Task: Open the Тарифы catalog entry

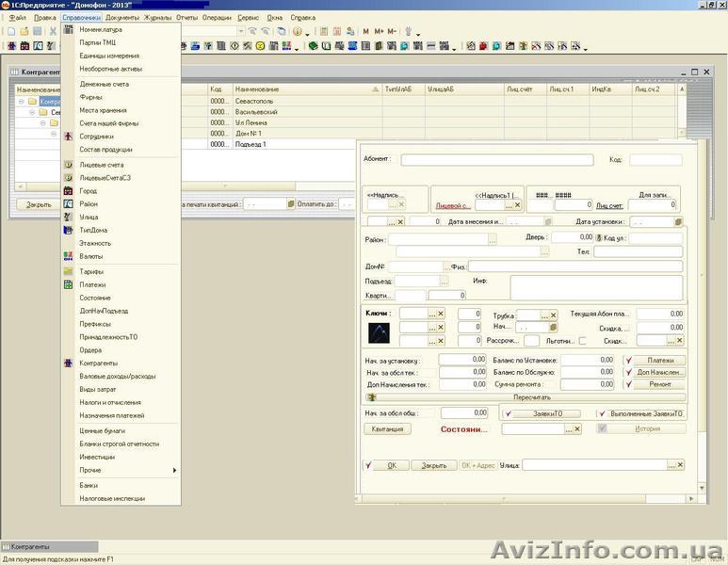Action: 92,271
